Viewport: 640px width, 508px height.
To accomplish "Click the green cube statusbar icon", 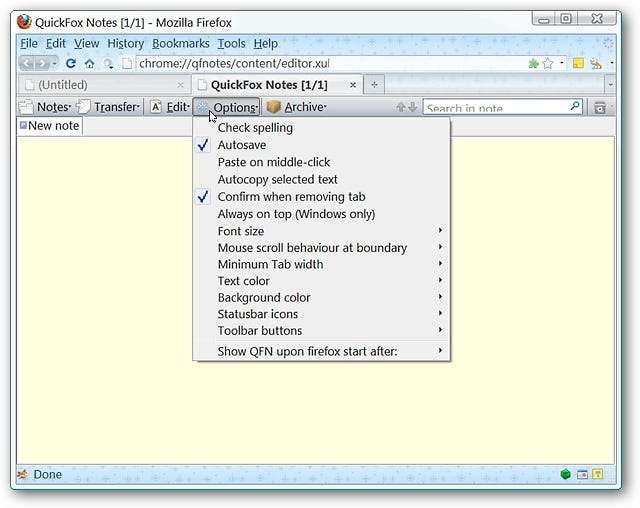I will click(565, 474).
